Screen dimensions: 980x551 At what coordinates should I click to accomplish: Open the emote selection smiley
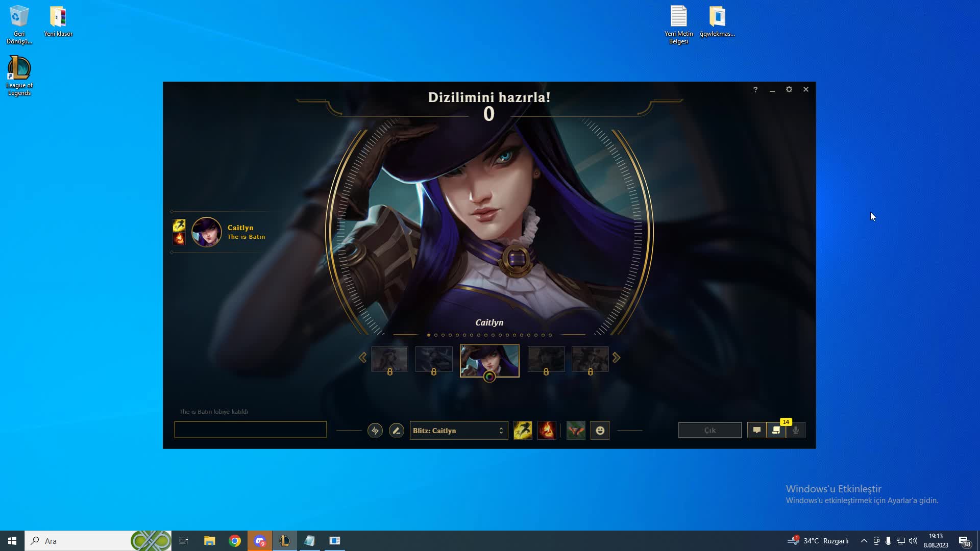tap(600, 431)
